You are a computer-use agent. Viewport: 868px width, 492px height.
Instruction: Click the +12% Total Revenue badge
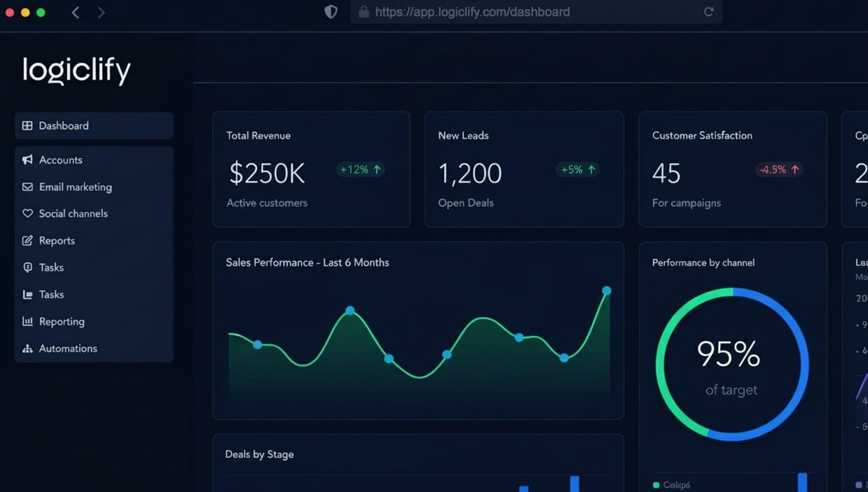360,169
